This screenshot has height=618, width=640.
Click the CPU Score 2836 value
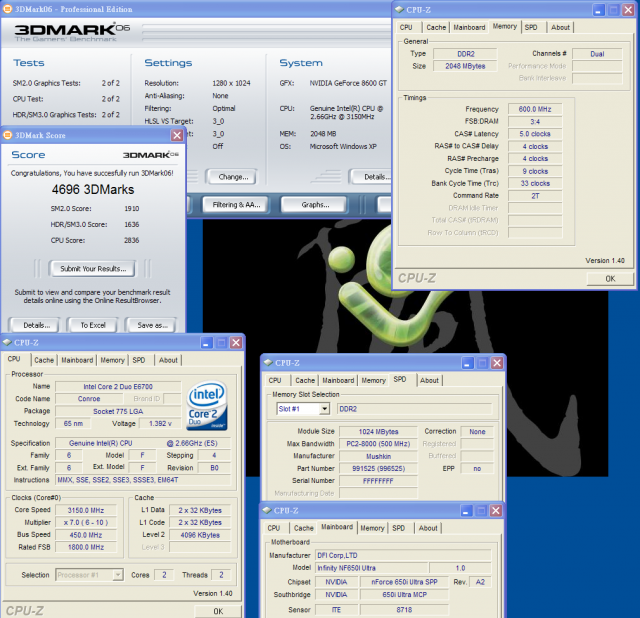(x=131, y=240)
